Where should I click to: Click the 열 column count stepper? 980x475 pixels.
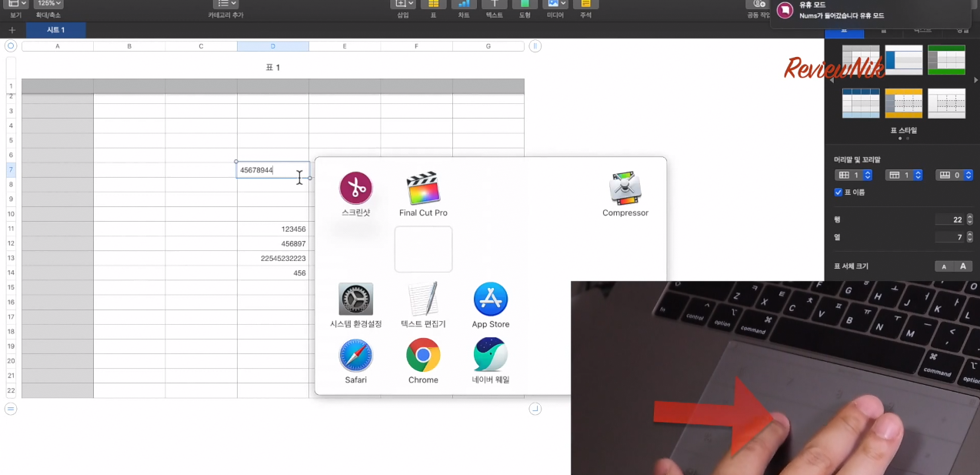969,237
